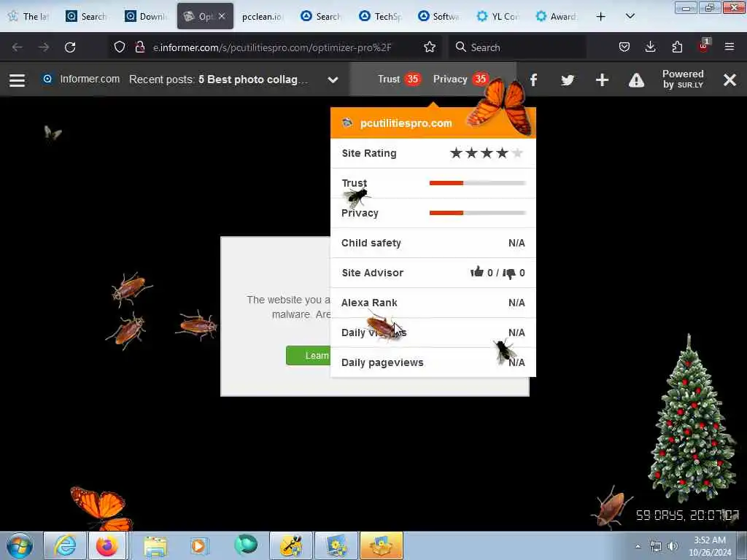This screenshot has height=560, width=747.
Task: Click the Firefox taskbar icon
Action: (107, 545)
